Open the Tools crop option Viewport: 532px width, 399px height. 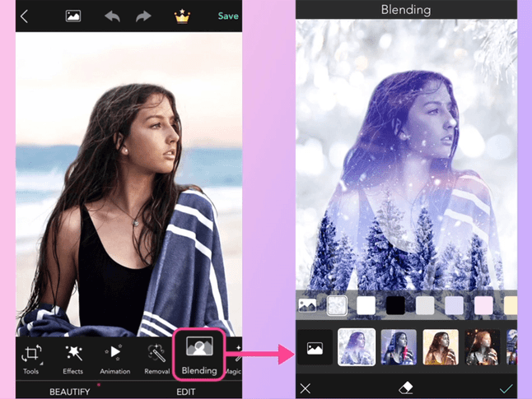click(x=31, y=359)
